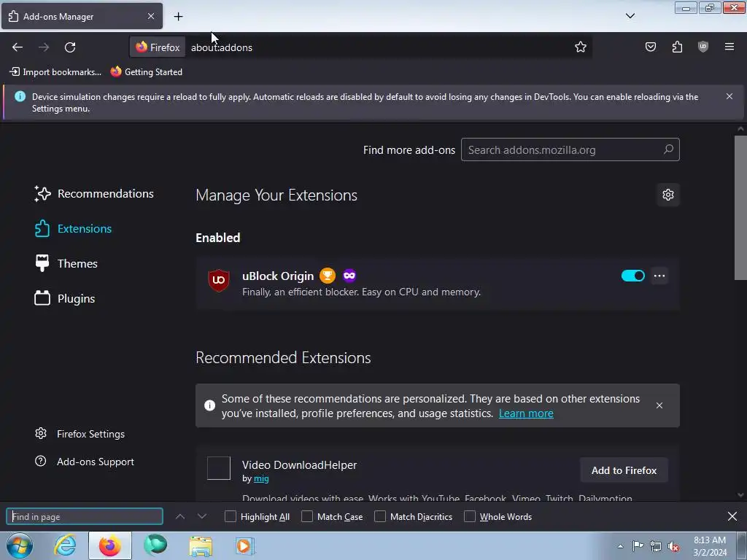Open the Themes sidebar category

pyautogui.click(x=66, y=263)
